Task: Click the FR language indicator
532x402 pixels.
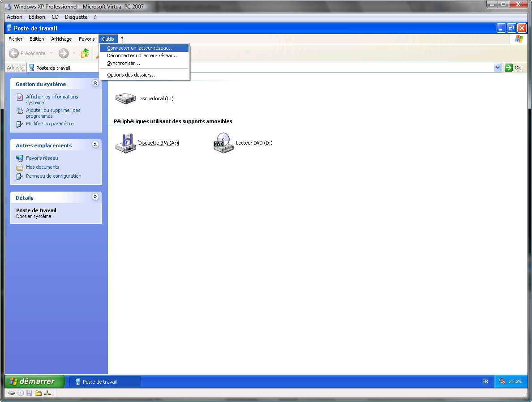Action: pos(485,382)
